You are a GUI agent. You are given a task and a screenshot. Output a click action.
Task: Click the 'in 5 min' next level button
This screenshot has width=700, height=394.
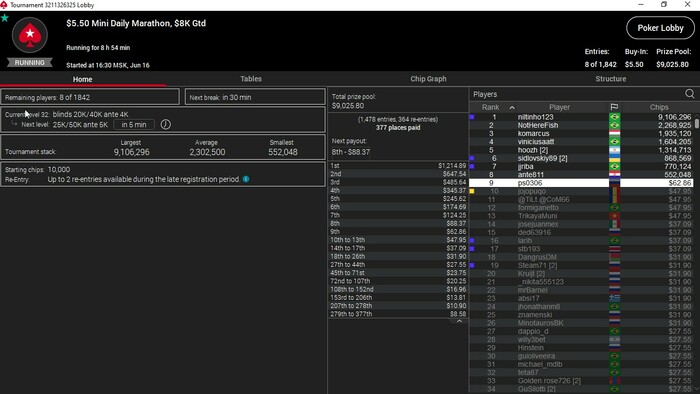134,124
